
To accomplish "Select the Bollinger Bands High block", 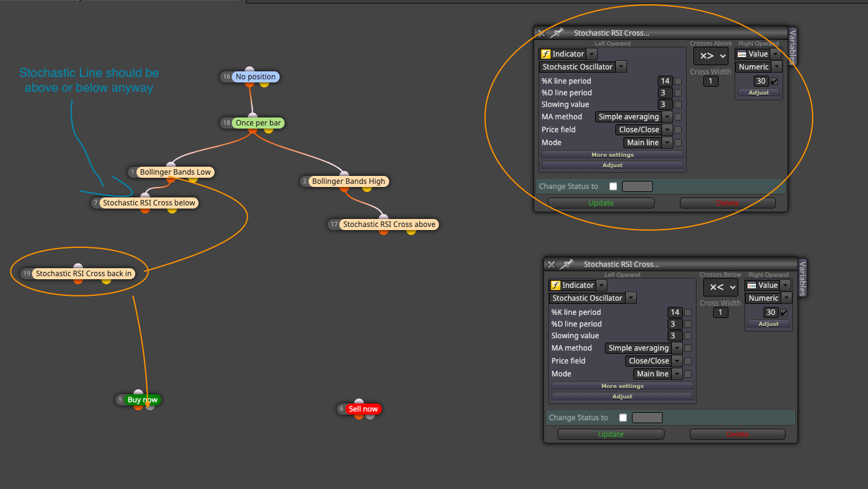I will (349, 181).
